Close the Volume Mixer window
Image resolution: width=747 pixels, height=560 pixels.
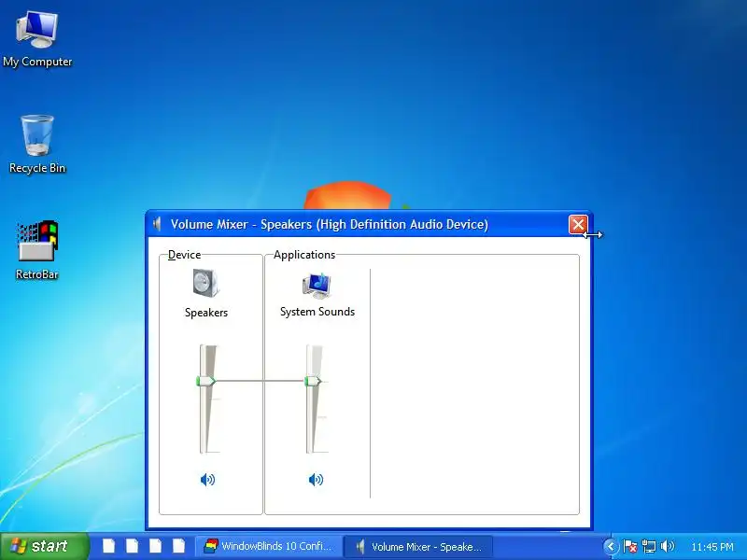[x=578, y=224]
